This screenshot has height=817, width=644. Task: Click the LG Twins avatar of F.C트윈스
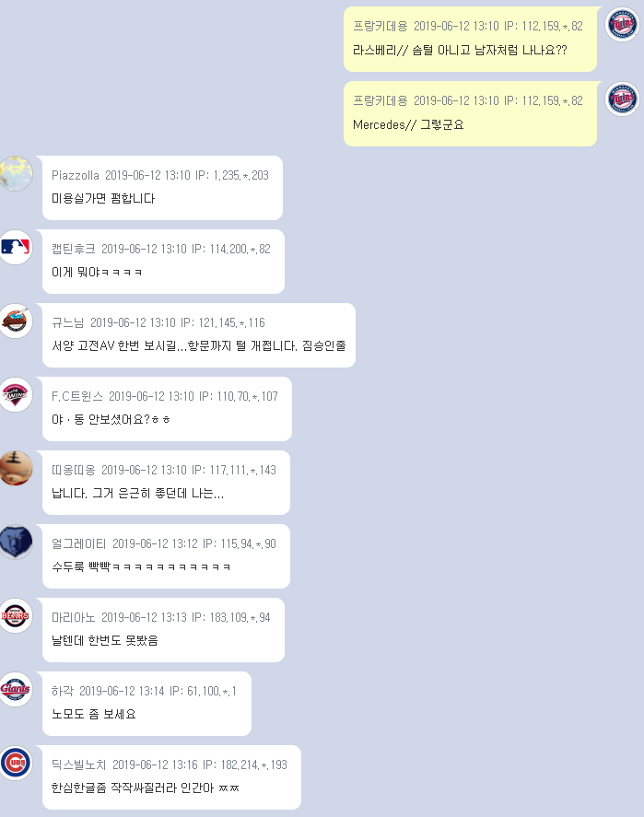click(x=16, y=394)
